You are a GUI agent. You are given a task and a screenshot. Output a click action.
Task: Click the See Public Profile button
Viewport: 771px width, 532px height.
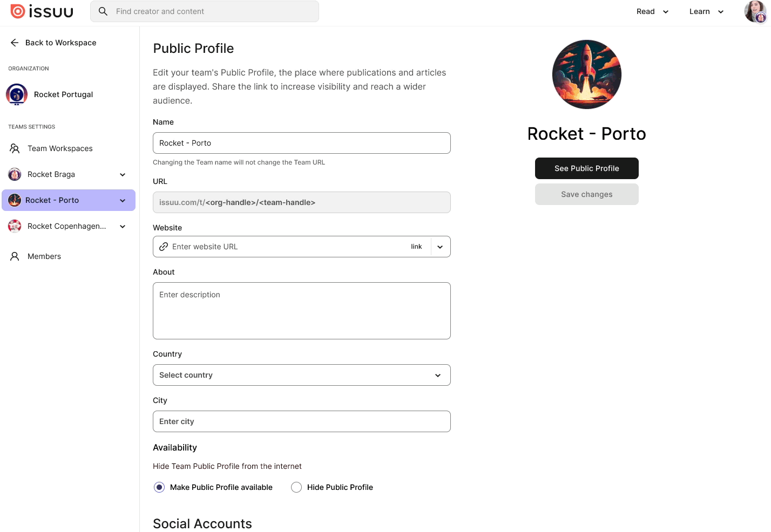587,168
